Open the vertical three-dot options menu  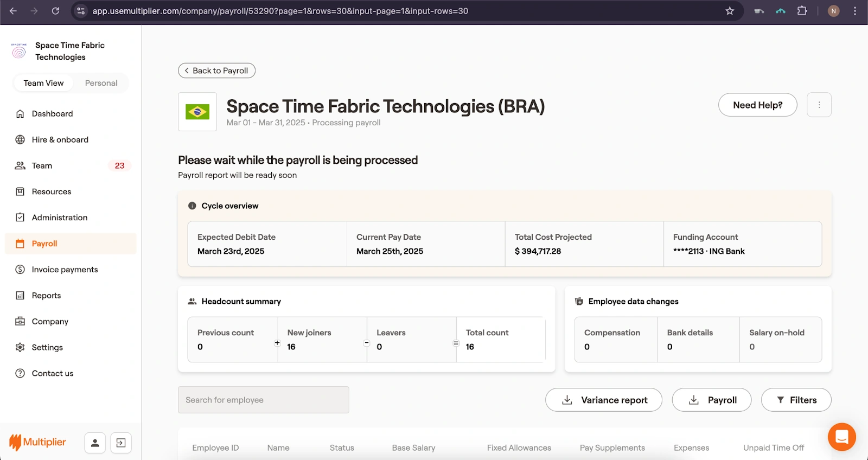click(x=819, y=105)
